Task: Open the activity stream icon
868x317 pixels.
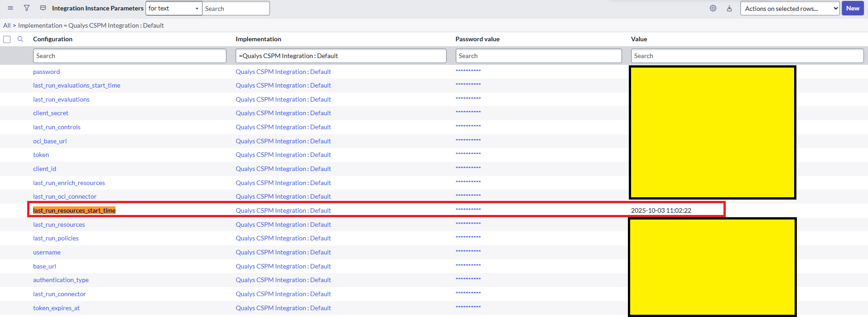Action: click(x=43, y=8)
